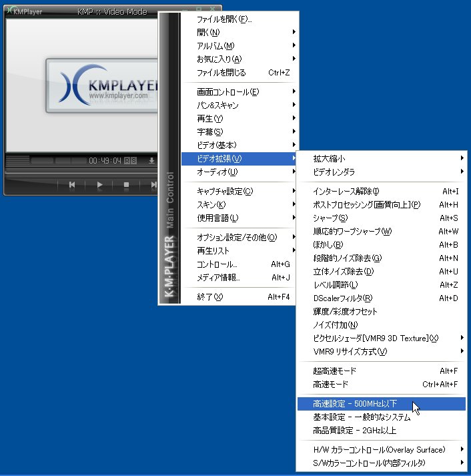Select the highlighted ビデオ拡張(V) menu item

(240, 158)
